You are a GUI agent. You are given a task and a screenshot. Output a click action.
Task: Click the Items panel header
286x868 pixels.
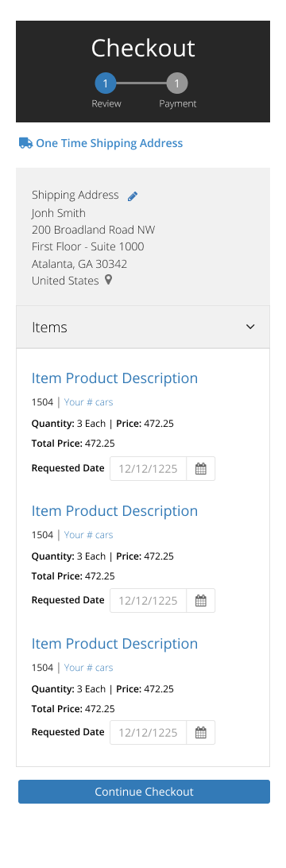click(x=143, y=327)
